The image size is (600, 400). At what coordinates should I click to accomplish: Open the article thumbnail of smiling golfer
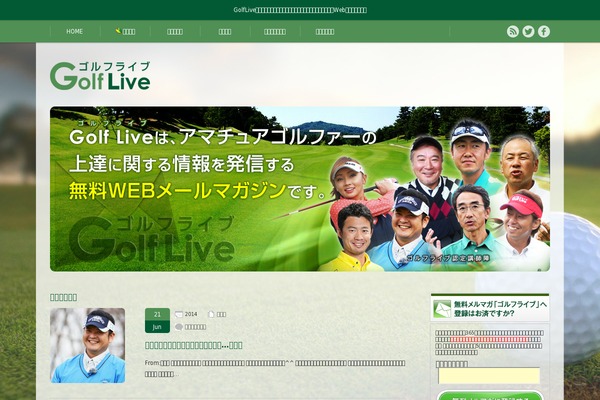point(88,345)
